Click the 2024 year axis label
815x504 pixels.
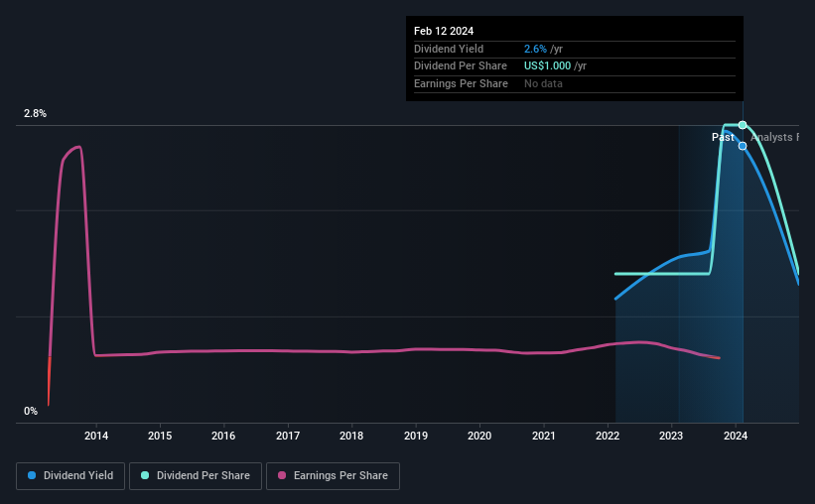pos(736,436)
